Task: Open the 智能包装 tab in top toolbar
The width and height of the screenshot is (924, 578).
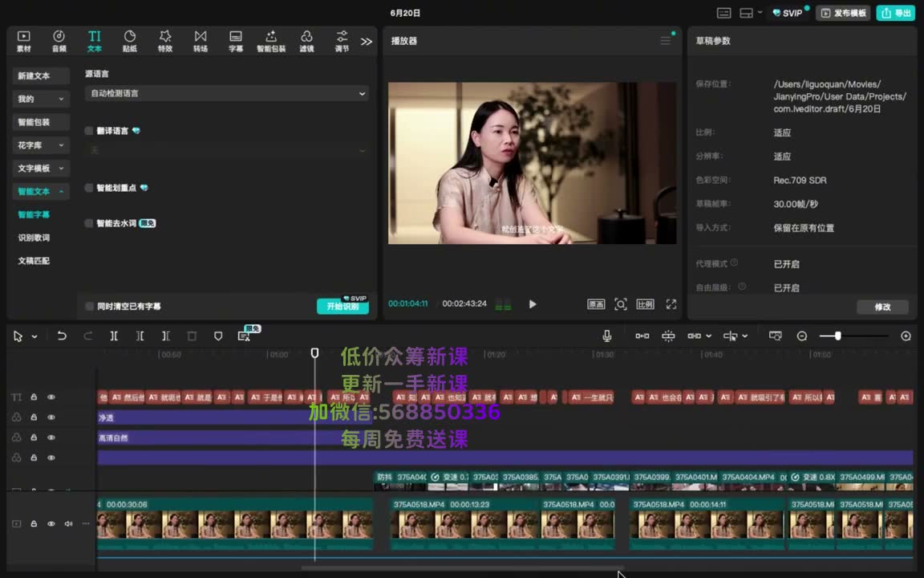Action: (x=271, y=41)
